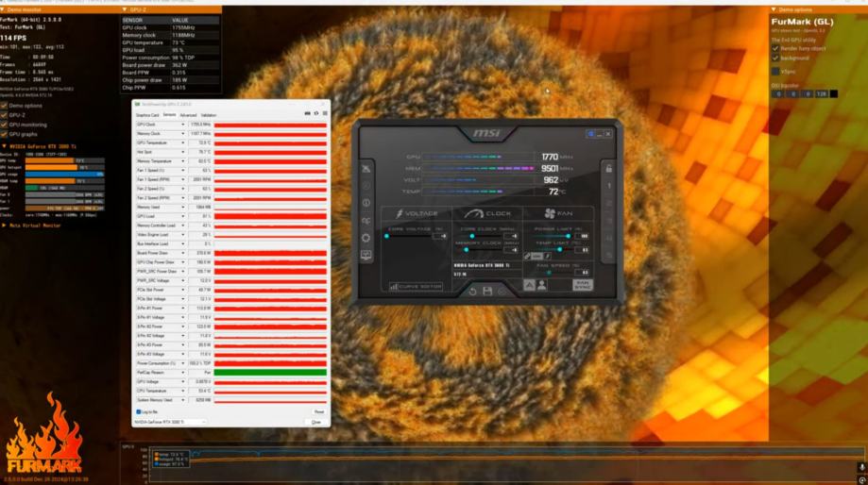This screenshot has width=868, height=485.
Task: Expand 'Meta Virtual Monitor' section
Action: (x=5, y=226)
